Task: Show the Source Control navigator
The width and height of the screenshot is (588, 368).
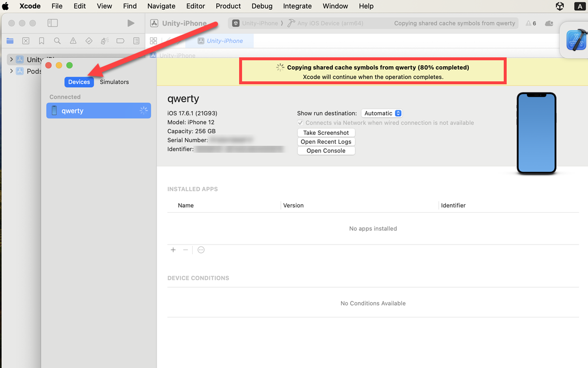Action: pos(26,41)
